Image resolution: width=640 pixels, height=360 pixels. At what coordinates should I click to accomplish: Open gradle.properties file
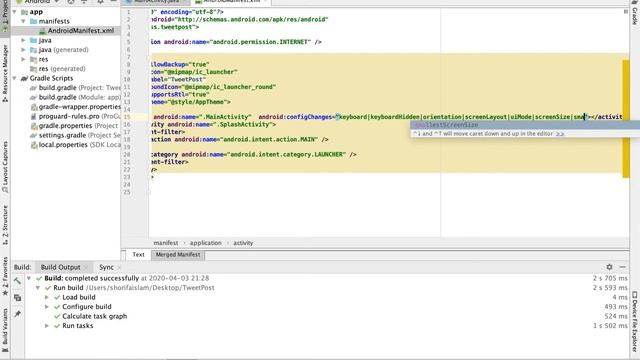79,126
